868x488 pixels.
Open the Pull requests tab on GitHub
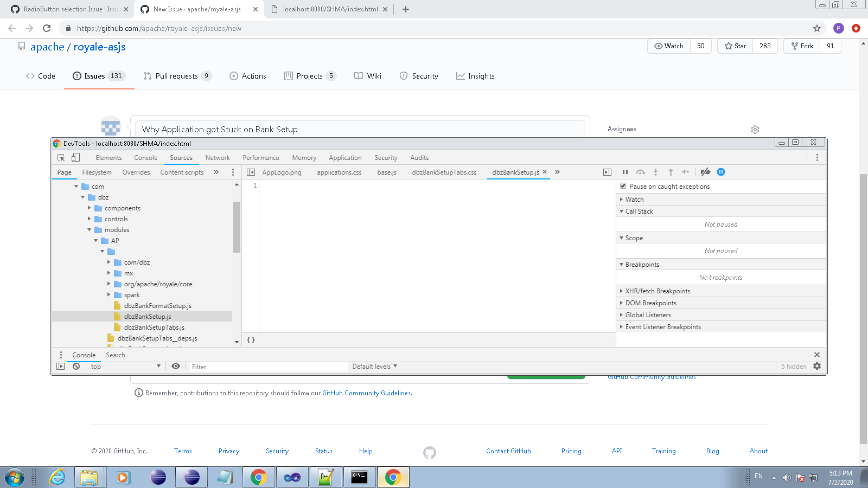[177, 76]
